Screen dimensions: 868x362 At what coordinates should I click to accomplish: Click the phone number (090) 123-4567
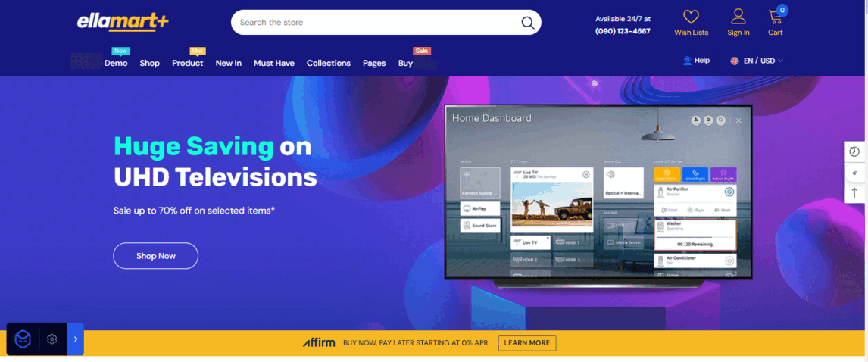point(623,31)
